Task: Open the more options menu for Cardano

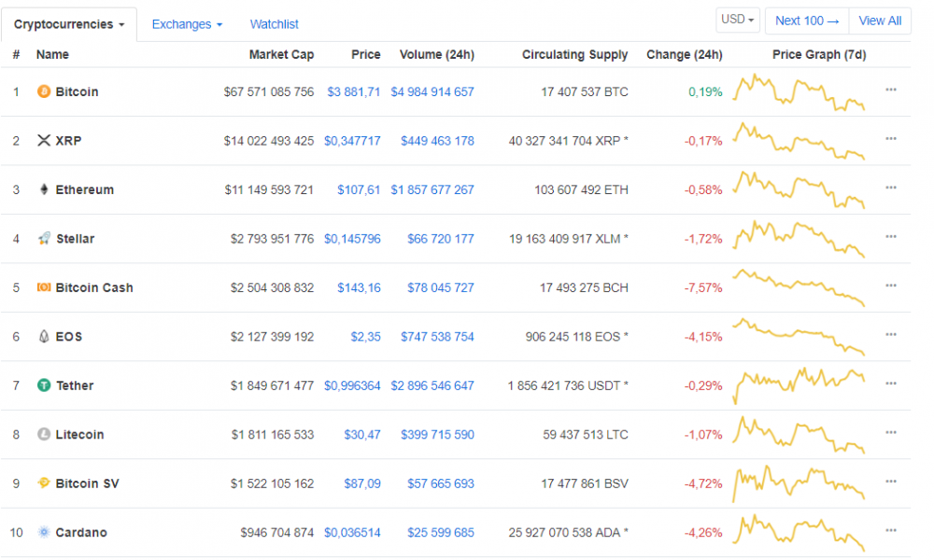Action: coord(890,530)
